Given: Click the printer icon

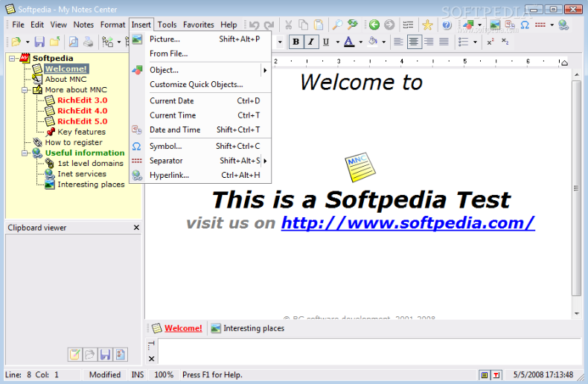Looking at the screenshot, I should click(x=88, y=42).
